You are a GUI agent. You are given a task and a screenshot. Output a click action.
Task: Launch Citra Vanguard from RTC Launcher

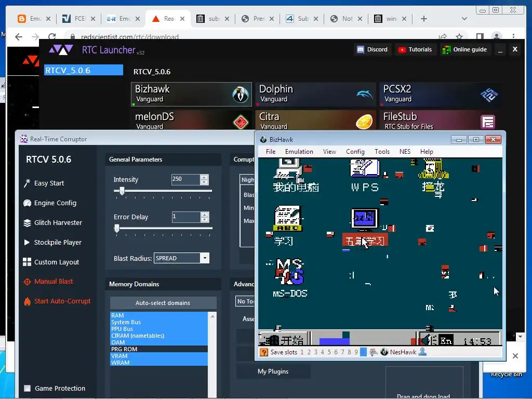[315, 120]
